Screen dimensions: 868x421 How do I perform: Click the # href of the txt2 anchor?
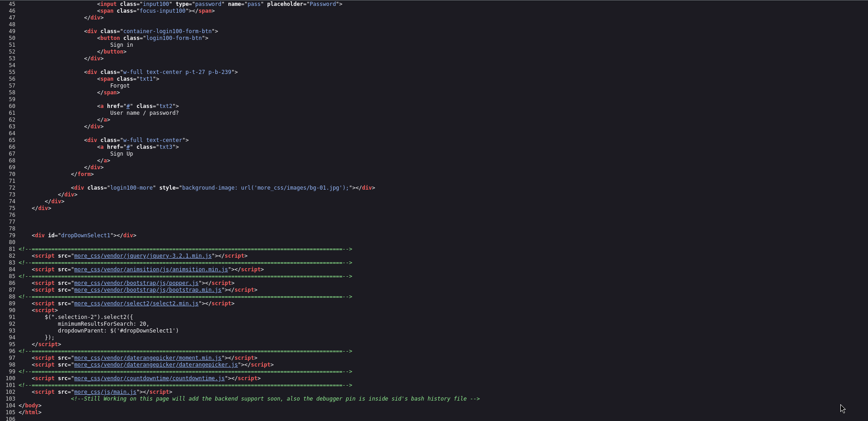click(128, 106)
